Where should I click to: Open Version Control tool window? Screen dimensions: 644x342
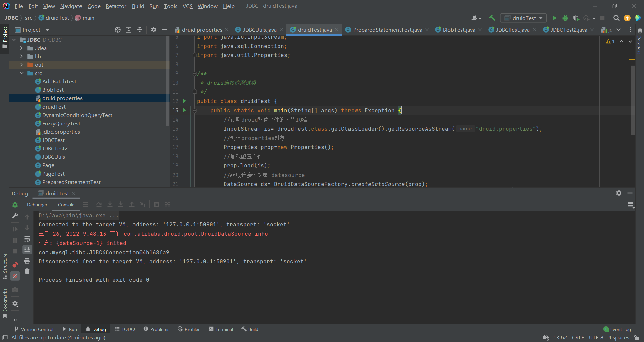(x=34, y=329)
